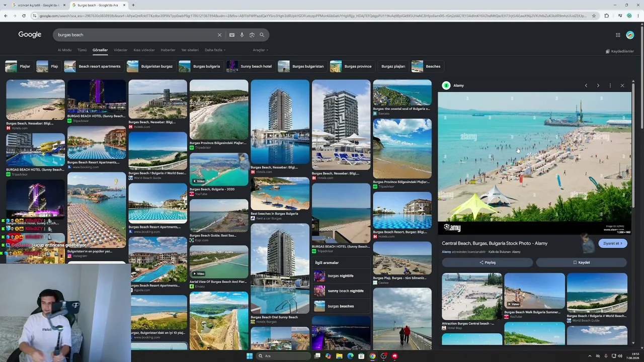Expand the 'Araçlar' tools dropdown
The width and height of the screenshot is (644, 362).
pos(261,50)
